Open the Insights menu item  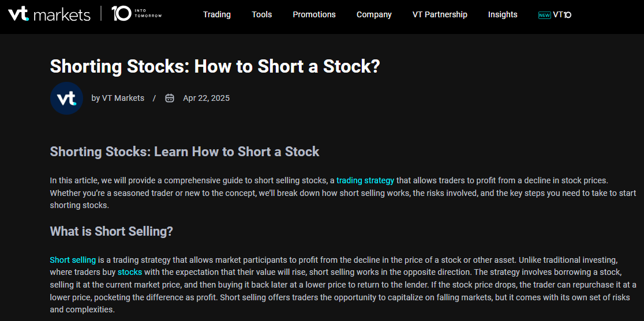coord(503,14)
